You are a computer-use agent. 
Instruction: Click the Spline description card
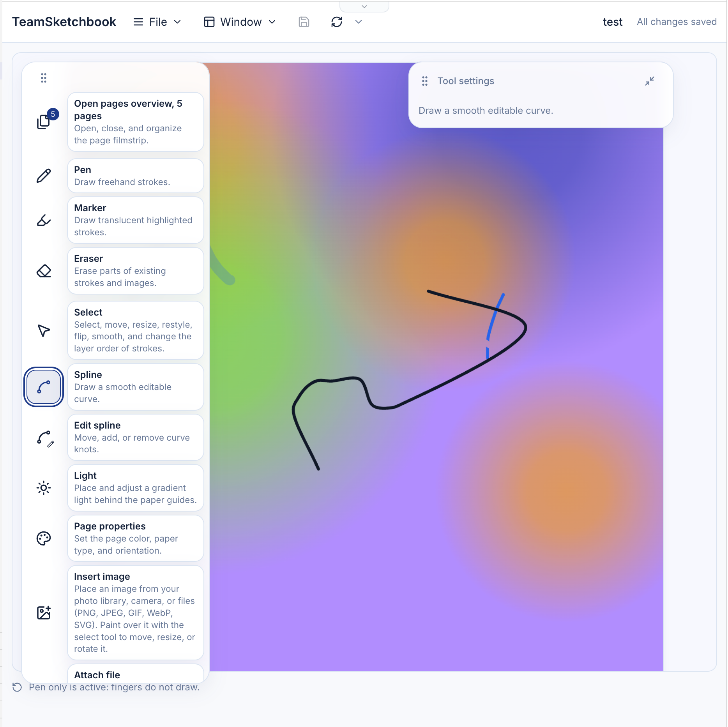136,387
